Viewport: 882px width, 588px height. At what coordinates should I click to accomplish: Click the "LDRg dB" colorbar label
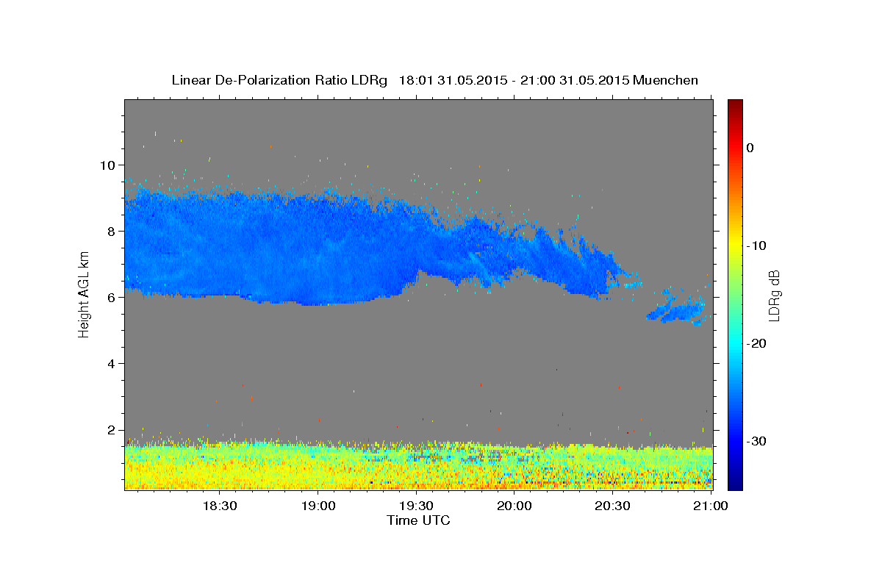pos(774,295)
